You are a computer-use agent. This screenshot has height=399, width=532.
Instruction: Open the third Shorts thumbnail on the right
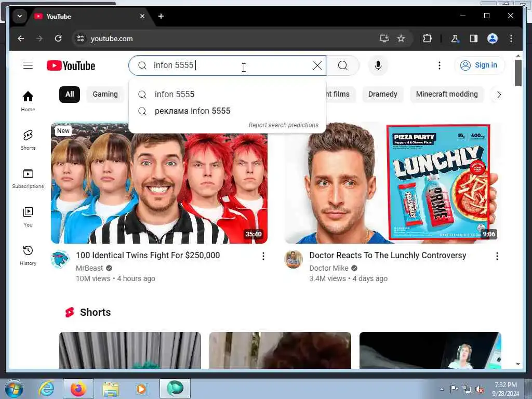[430, 350]
